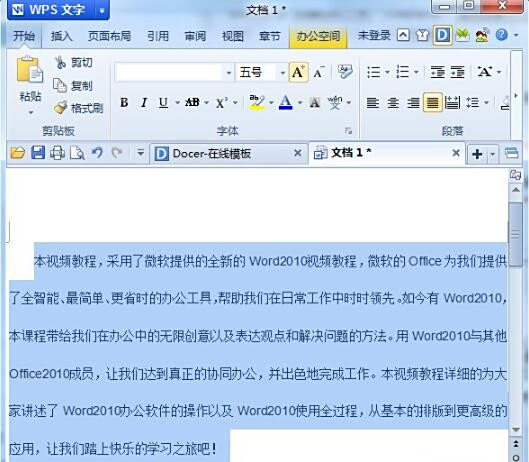
Task: Click the Copy (复制) button
Action: coord(73,86)
